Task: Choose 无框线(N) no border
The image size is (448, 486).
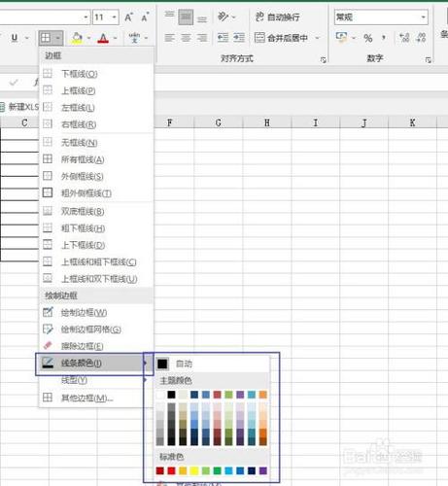Action: coord(96,143)
